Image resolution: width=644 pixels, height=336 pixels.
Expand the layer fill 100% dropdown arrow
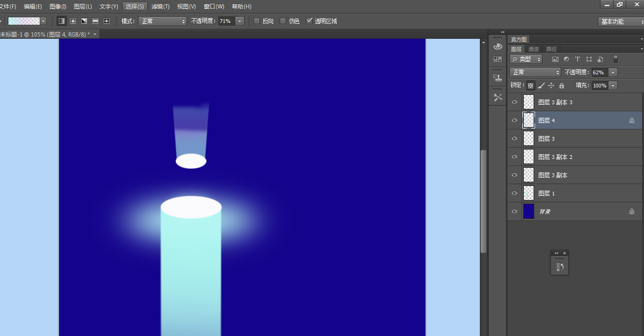(x=613, y=86)
